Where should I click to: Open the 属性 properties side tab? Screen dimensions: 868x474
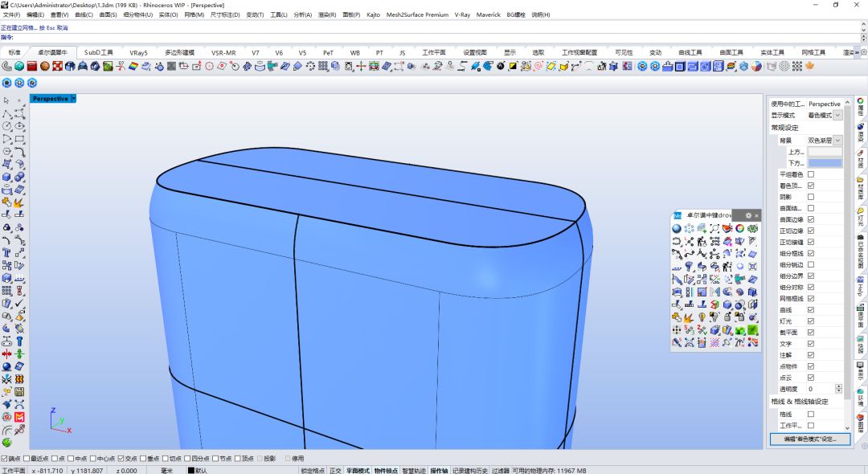point(861,108)
